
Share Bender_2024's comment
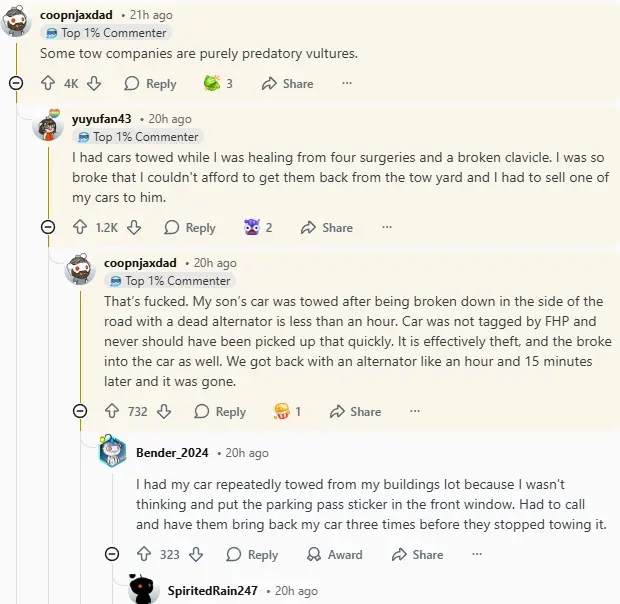[x=417, y=554]
